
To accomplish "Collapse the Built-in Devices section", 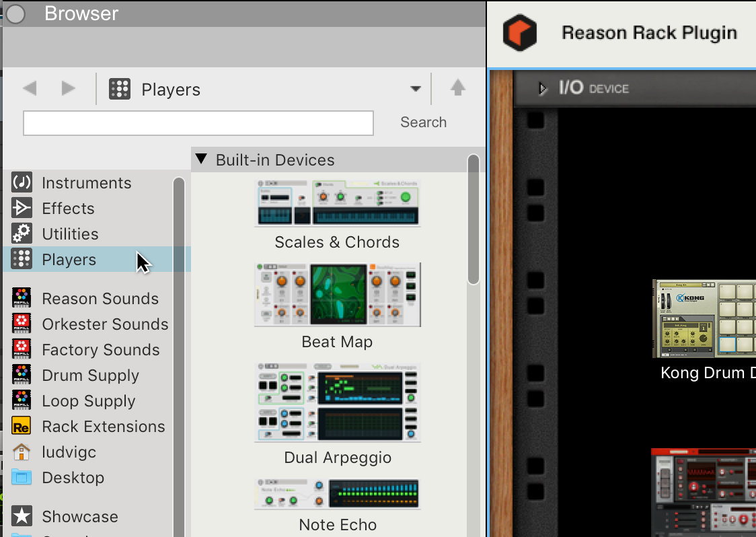I will (x=202, y=159).
